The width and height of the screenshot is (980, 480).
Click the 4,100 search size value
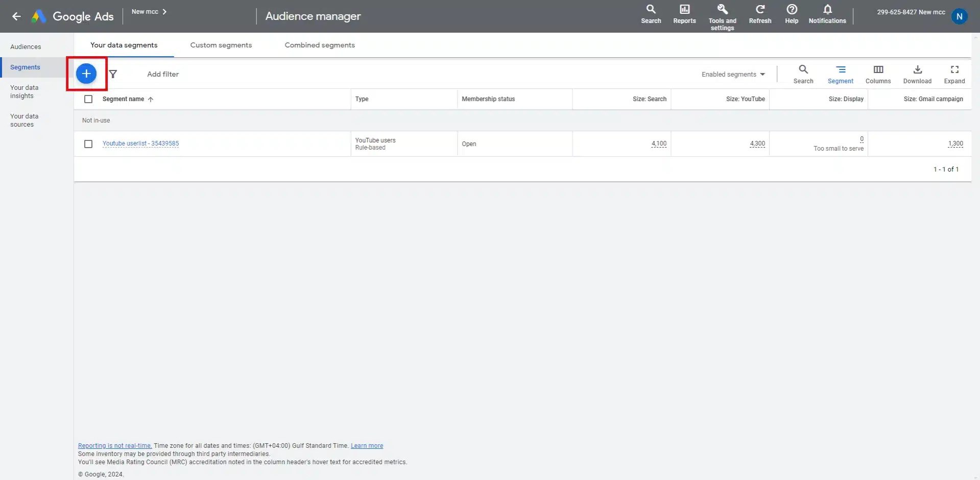click(x=659, y=143)
